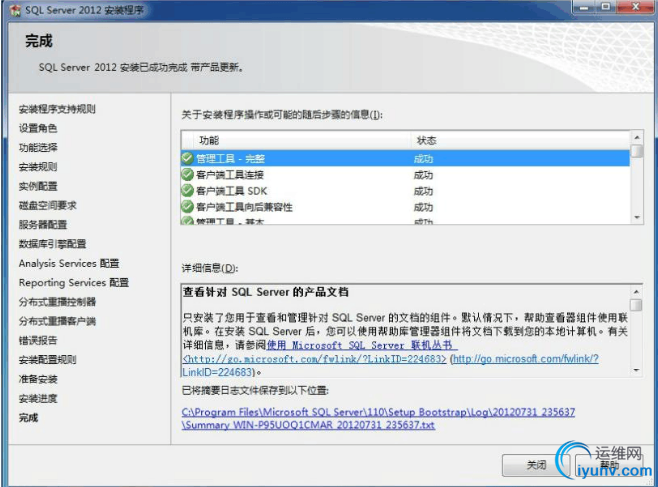Viewport: 658px width, 487px height.
Task: Click 错误报告 step in sidebar
Action: (x=38, y=341)
